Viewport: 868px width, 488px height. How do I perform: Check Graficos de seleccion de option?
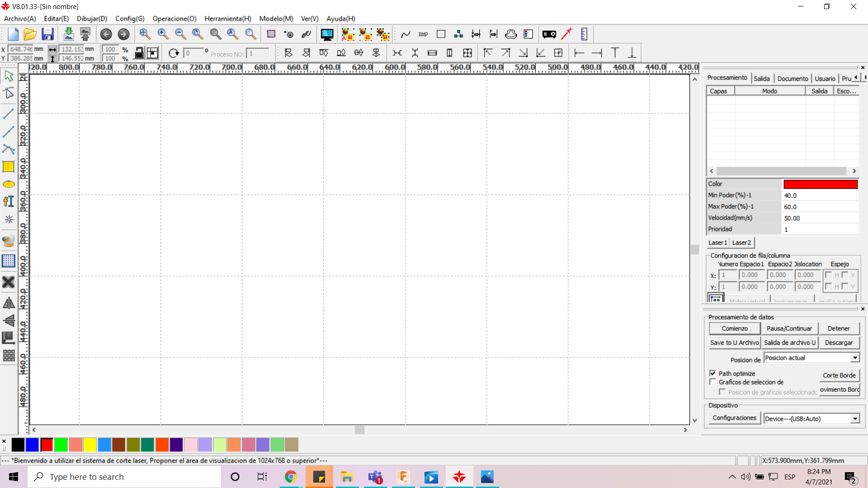point(713,382)
